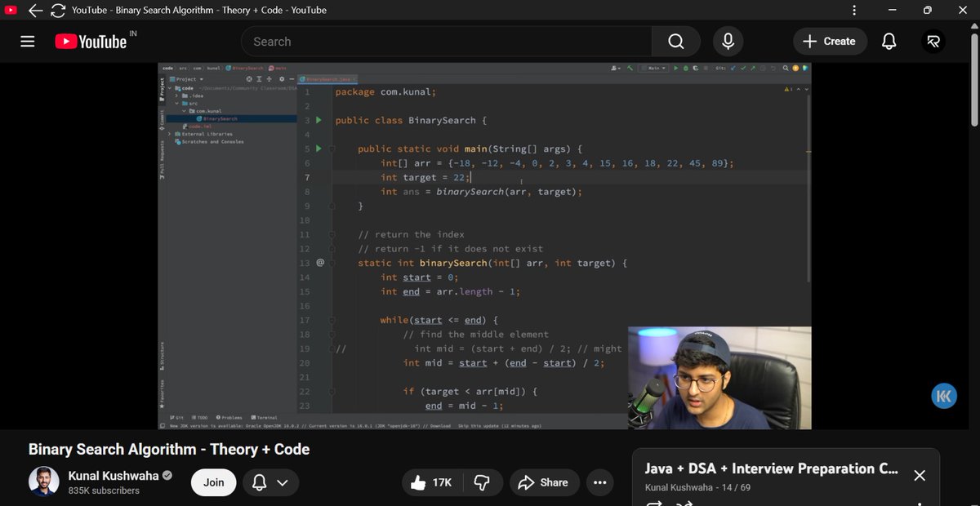Viewport: 980px width, 506px height.
Task: Expand the .idea folder in project tree
Action: 176,96
